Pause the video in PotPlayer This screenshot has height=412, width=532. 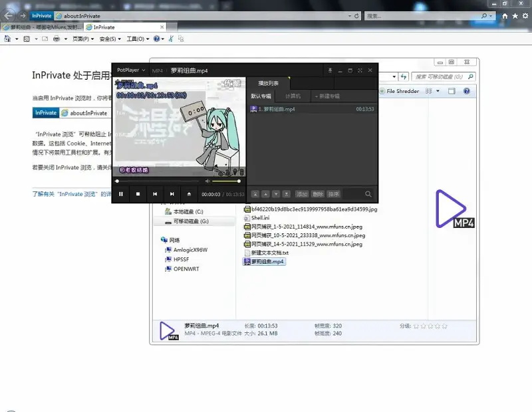point(121,194)
